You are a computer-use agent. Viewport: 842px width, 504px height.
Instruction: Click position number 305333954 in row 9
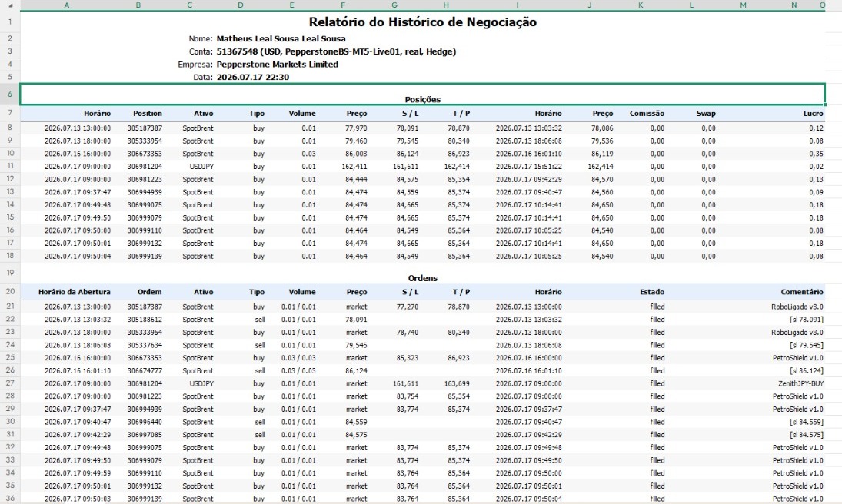[x=145, y=141]
